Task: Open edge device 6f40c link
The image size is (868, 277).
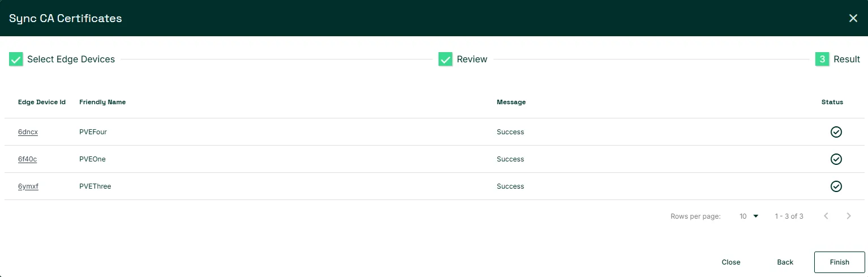Action: click(27, 159)
